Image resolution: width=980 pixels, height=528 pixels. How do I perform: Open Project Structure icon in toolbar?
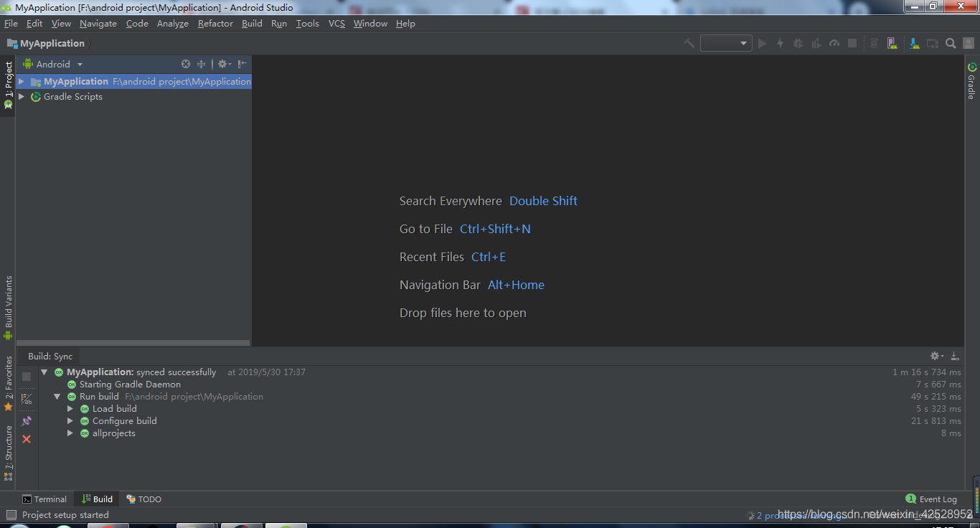(x=933, y=43)
